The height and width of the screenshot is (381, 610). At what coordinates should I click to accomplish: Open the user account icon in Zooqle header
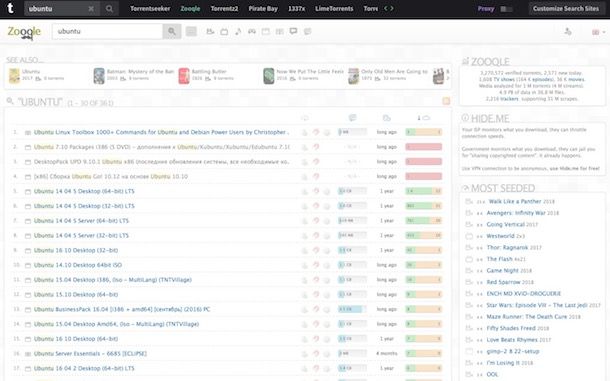point(568,32)
